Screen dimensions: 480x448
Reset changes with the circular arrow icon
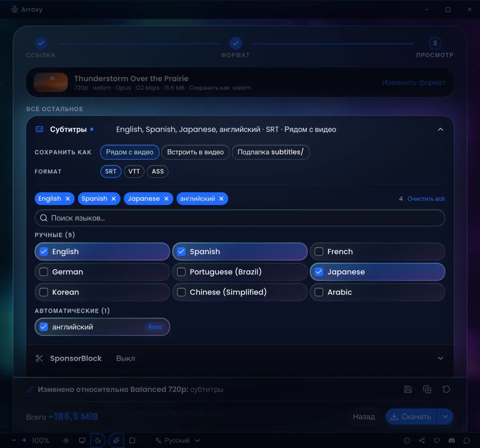[446, 389]
